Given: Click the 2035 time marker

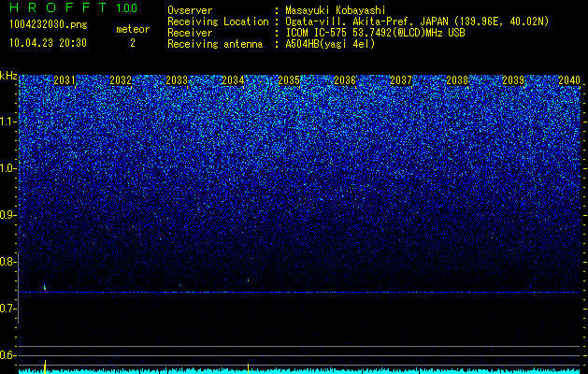Looking at the screenshot, I should pos(288,80).
